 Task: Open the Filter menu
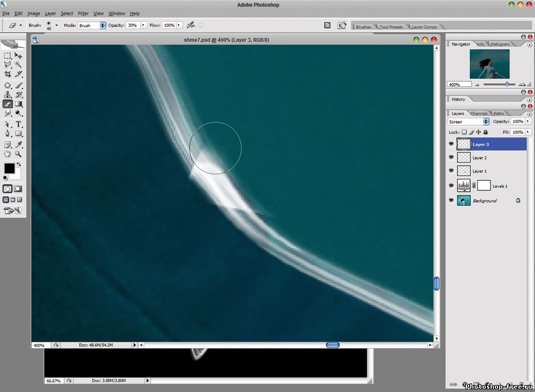pos(83,13)
